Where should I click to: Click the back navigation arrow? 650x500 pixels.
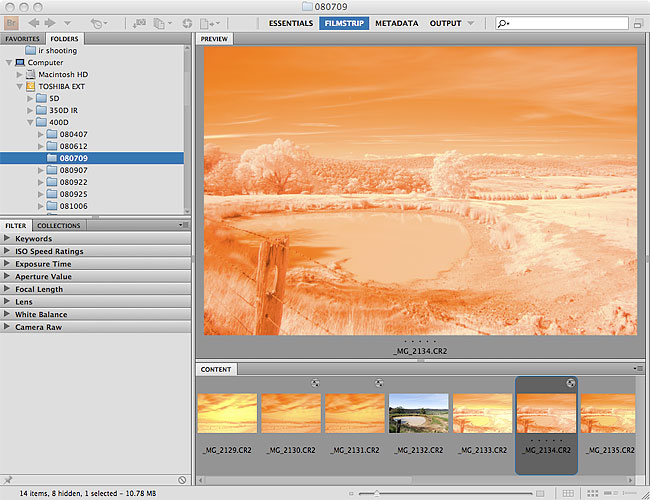coord(33,22)
